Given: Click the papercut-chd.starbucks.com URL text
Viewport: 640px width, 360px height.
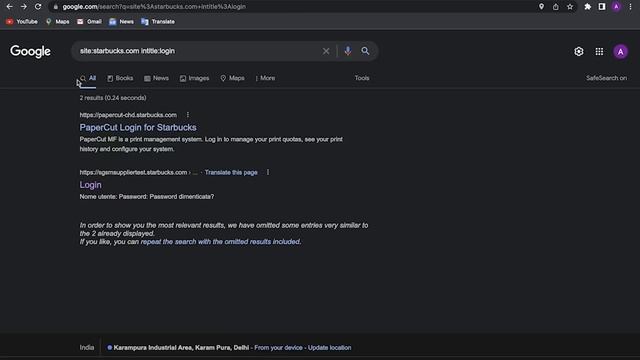Looking at the screenshot, I should pos(128,115).
